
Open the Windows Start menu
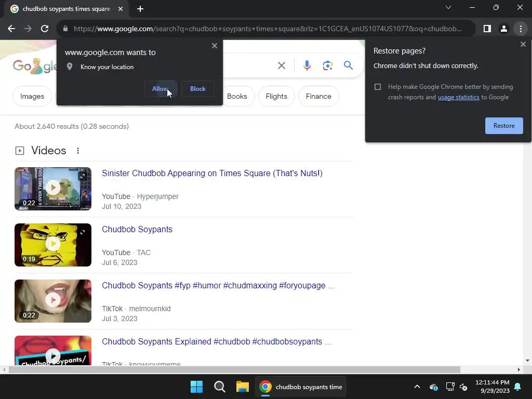pyautogui.click(x=197, y=387)
